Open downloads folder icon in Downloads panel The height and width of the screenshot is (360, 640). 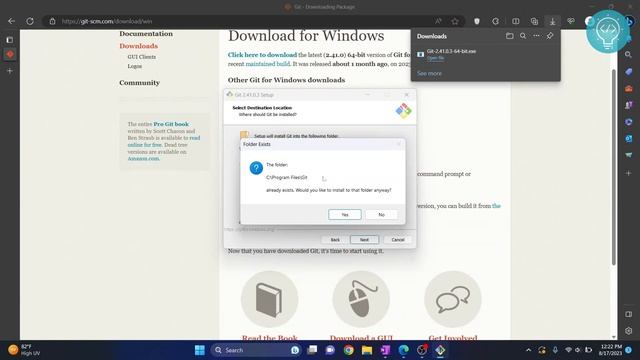point(509,36)
